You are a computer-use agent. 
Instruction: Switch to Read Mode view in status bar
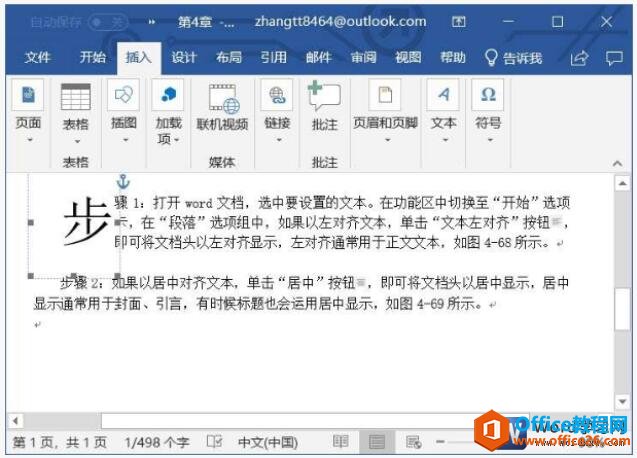tap(340, 441)
